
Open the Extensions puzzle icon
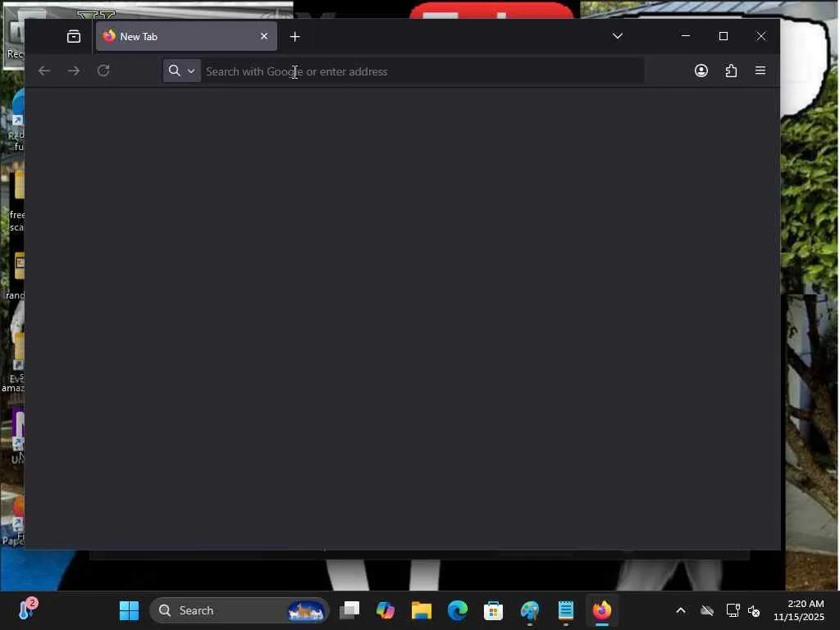click(x=731, y=71)
